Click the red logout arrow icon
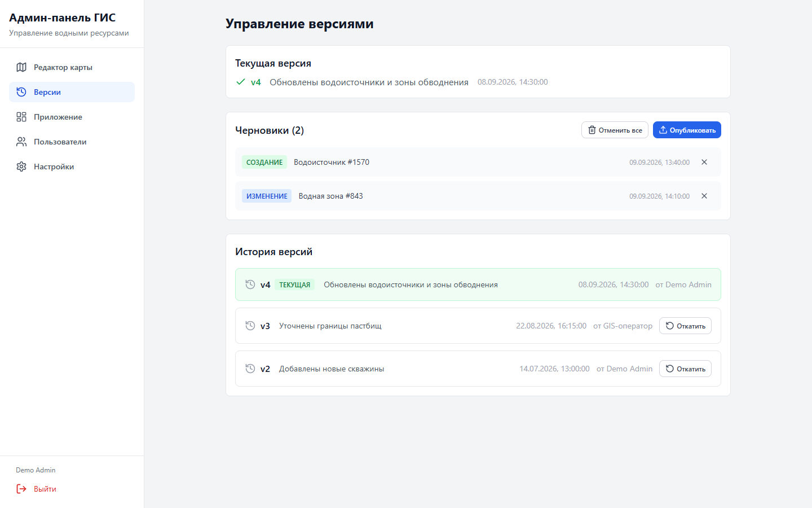This screenshot has width=812, height=508. click(x=21, y=489)
